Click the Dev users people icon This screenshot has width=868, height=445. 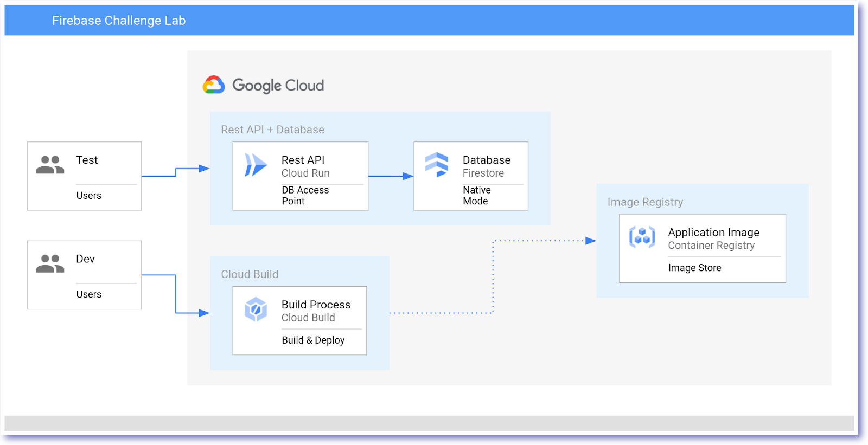(50, 263)
